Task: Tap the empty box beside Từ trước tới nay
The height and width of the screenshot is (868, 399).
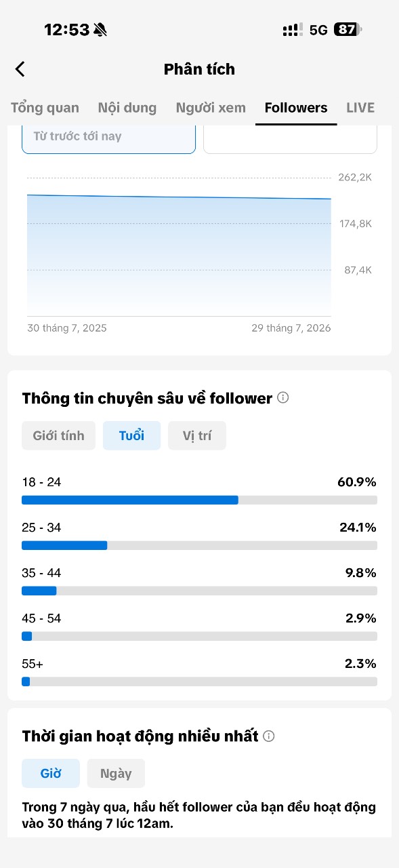Action: pyautogui.click(x=290, y=138)
